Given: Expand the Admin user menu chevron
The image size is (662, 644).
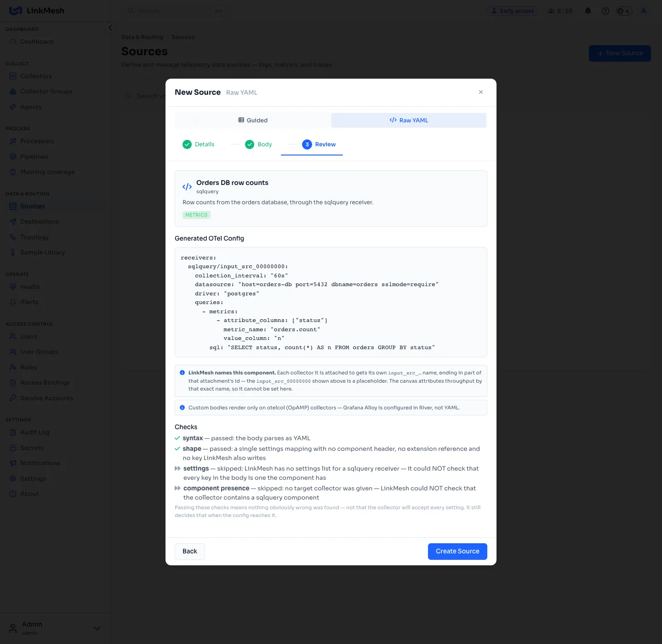Looking at the screenshot, I should pyautogui.click(x=97, y=628).
